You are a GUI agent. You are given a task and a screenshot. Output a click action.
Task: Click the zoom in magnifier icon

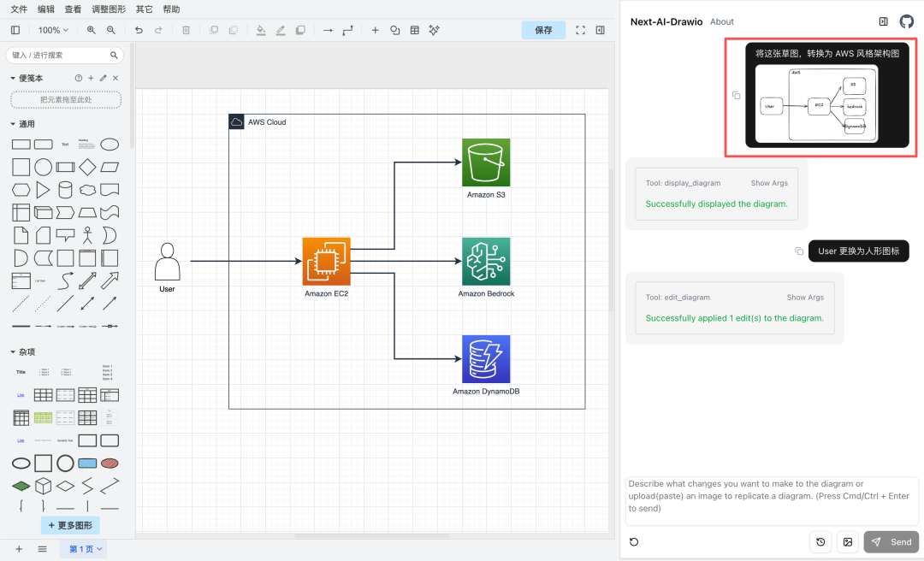click(x=92, y=30)
